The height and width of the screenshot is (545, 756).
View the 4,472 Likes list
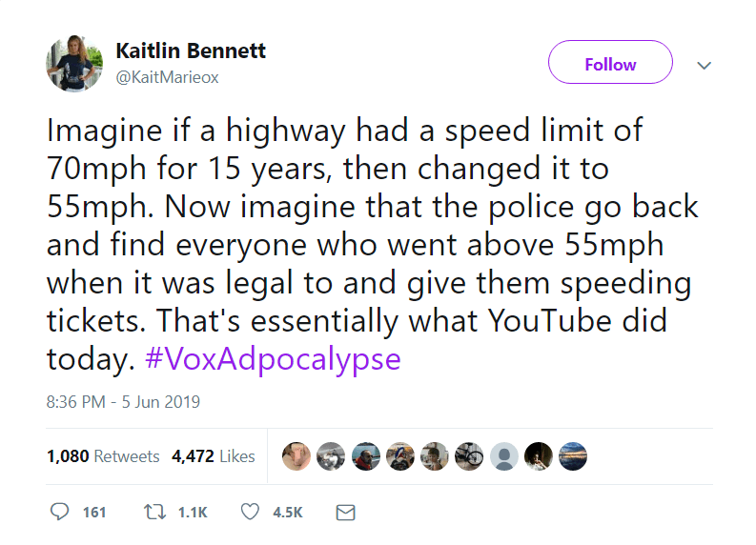(214, 456)
